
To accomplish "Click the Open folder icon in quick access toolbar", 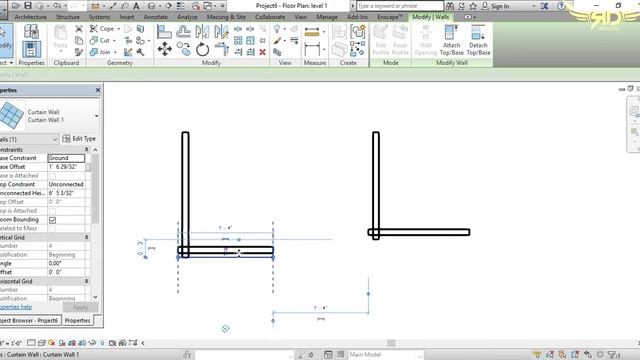I will click(x=16, y=6).
